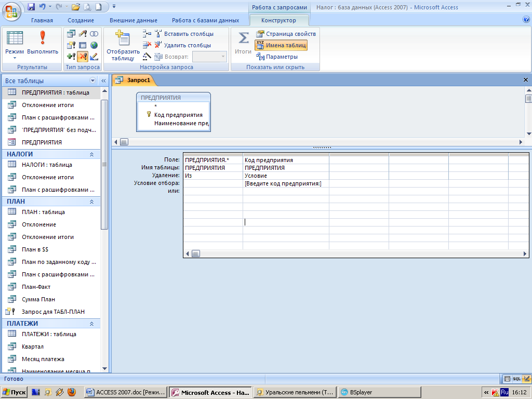The width and height of the screenshot is (532, 399).
Task: Click the query grid horizontal scrollbar thumb
Action: (x=196, y=254)
